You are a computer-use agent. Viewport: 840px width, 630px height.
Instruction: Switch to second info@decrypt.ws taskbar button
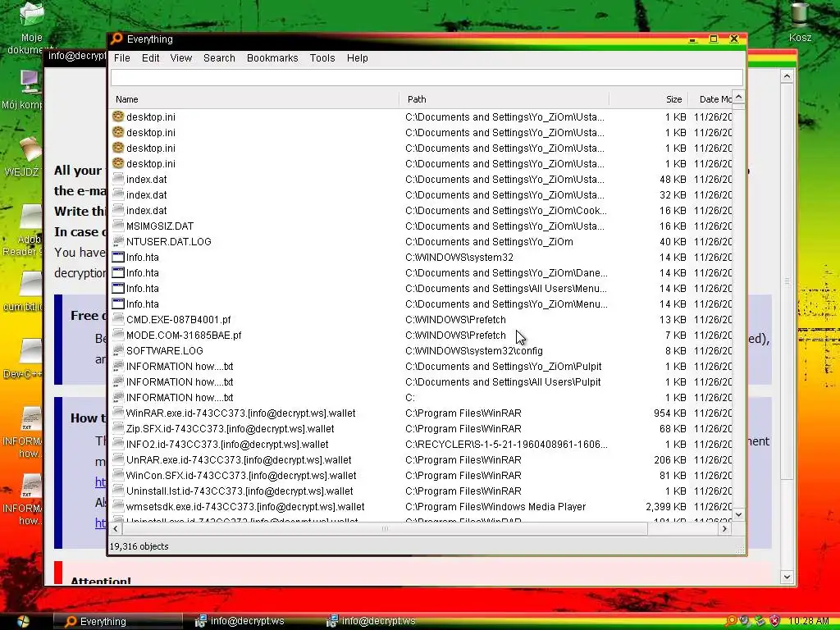click(379, 622)
